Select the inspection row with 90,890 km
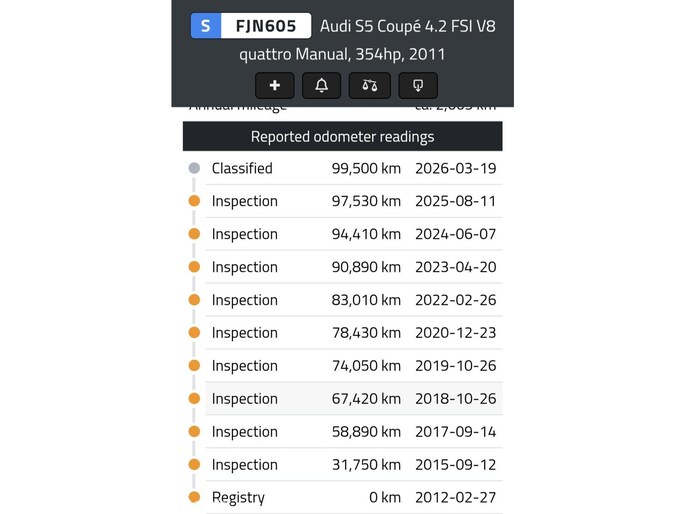685x514 pixels. coord(353,267)
